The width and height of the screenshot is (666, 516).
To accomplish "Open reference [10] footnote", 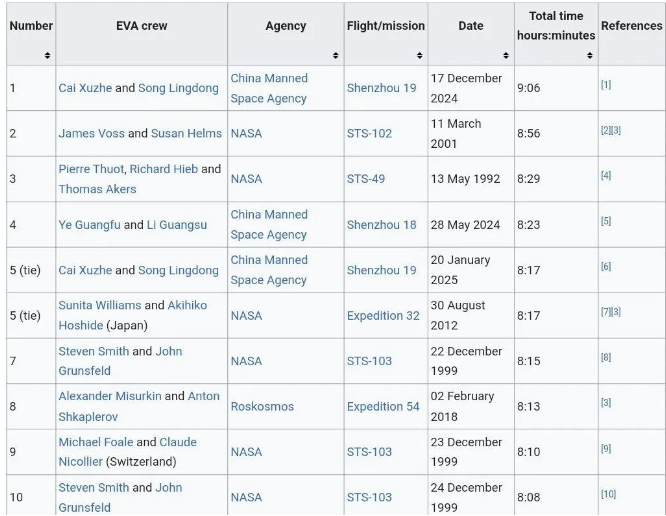I will pyautogui.click(x=608, y=494).
